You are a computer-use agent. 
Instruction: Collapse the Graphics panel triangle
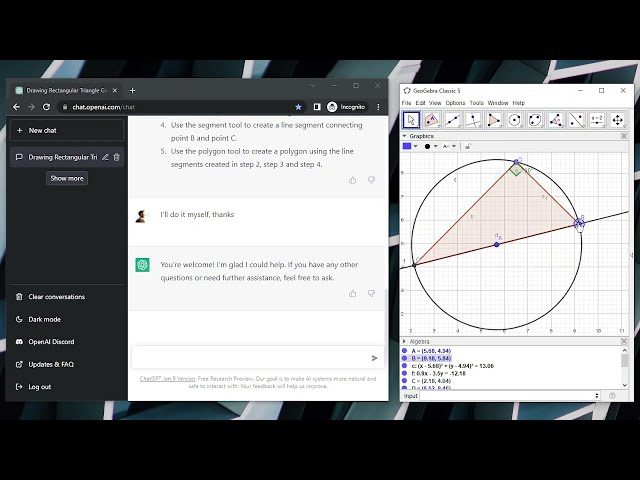(404, 136)
